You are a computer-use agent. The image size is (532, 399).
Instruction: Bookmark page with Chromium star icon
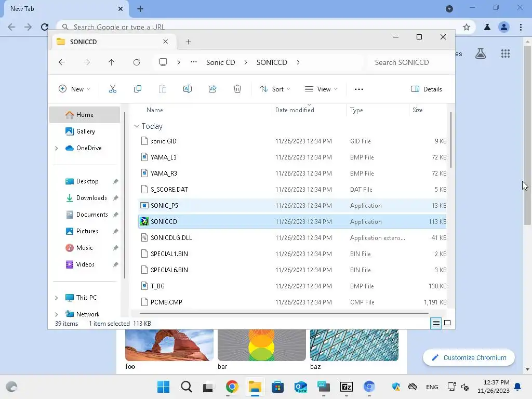[467, 27]
